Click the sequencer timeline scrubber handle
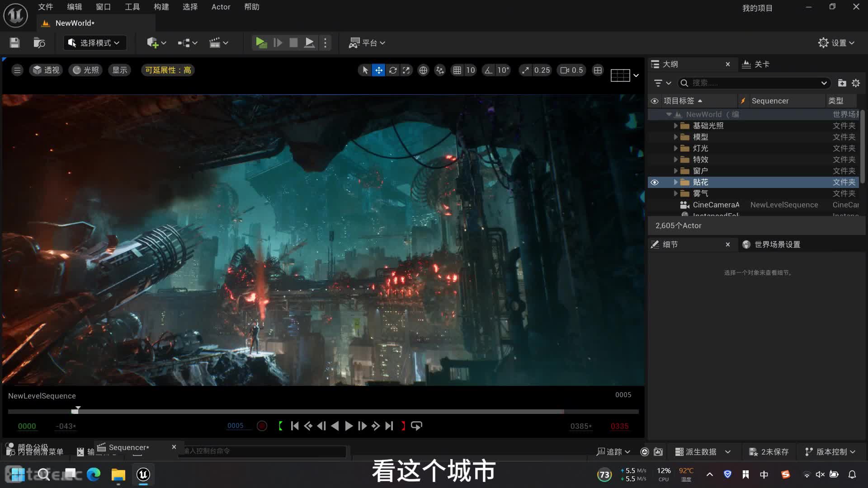868x488 pixels. (77, 410)
